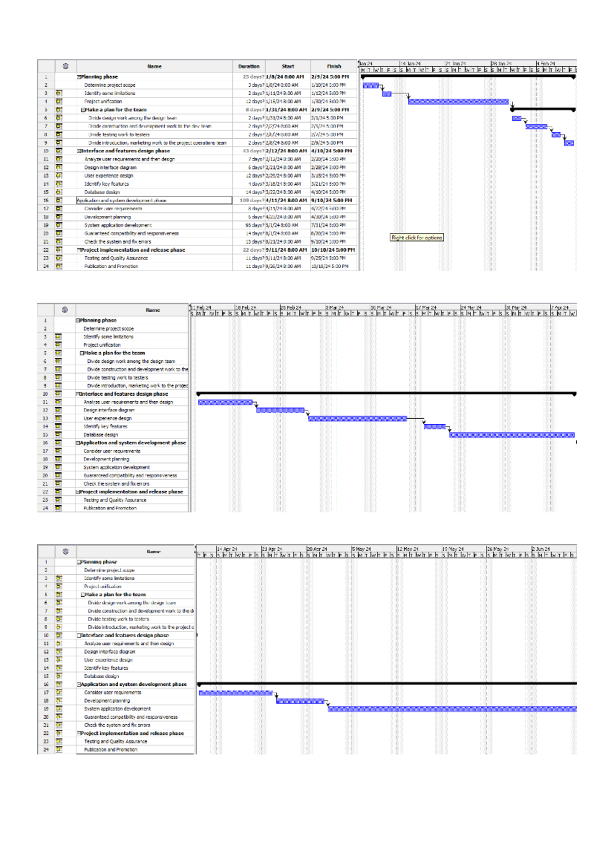Collapse Planning phase in the table with the Duration column
Viewport: 614px width, 868px height.
tap(79, 77)
